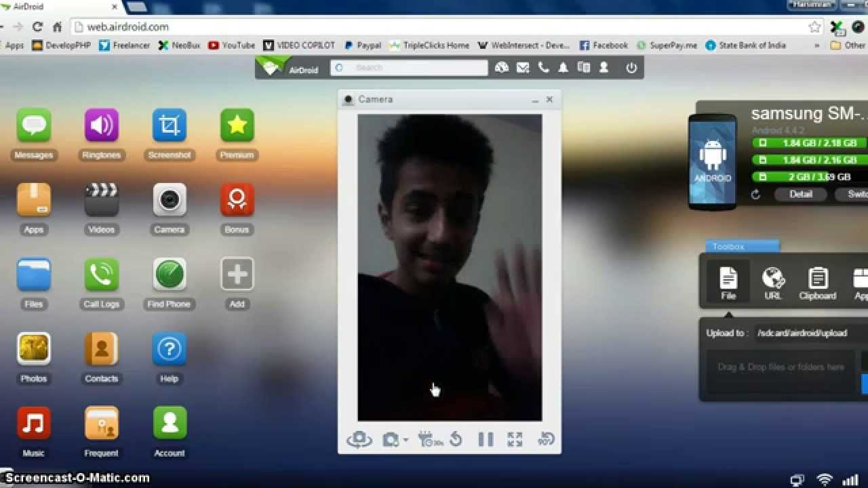Screen dimensions: 868x488
Task: Click the AirDroid search field
Action: click(x=409, y=68)
